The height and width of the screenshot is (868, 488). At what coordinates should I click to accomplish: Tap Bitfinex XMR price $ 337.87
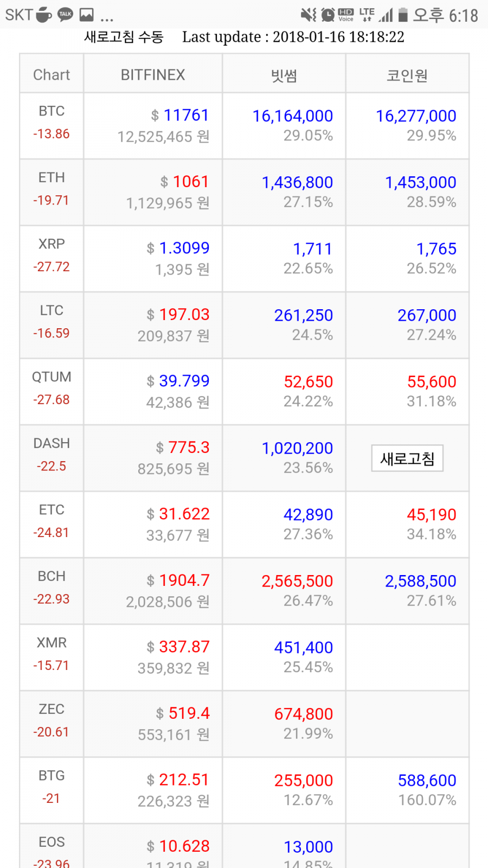(x=178, y=647)
